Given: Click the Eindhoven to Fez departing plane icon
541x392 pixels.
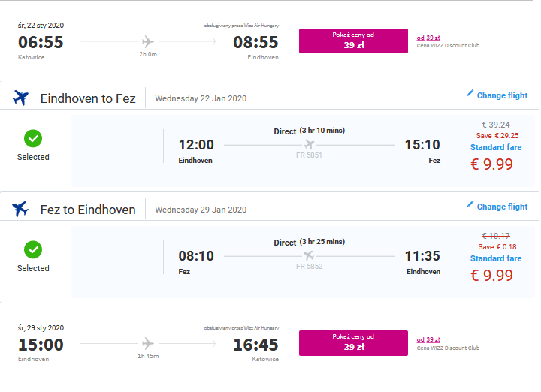Looking at the screenshot, I should [20, 98].
